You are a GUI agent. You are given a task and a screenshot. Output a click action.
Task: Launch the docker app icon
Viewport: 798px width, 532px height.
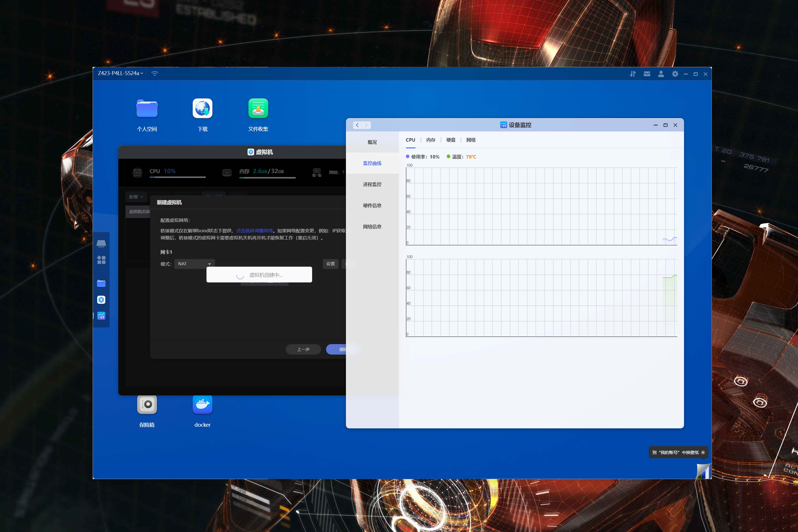203,404
